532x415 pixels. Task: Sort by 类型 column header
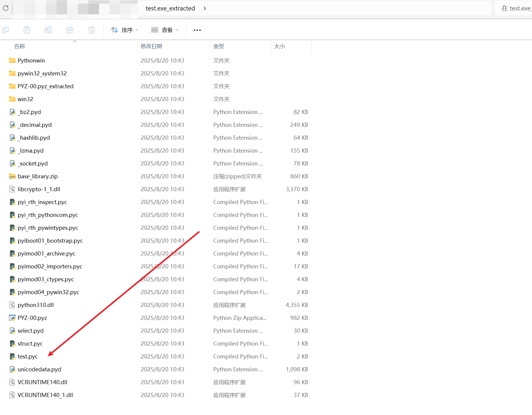[x=218, y=46]
